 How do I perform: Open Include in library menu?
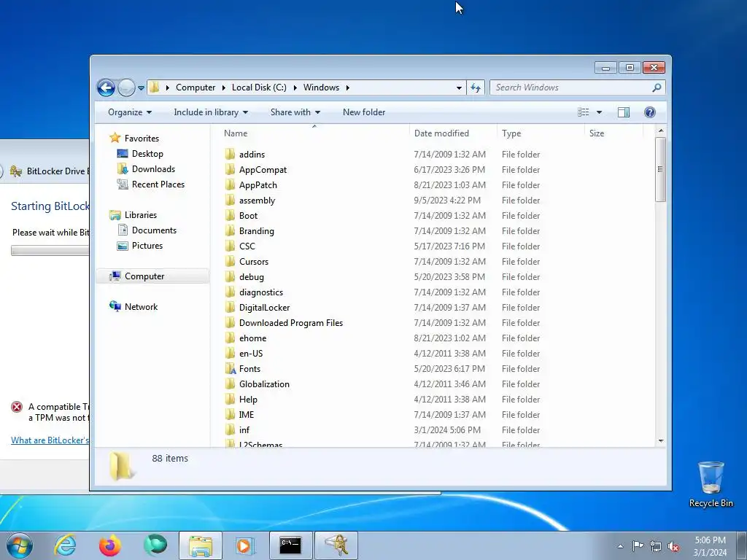point(211,112)
